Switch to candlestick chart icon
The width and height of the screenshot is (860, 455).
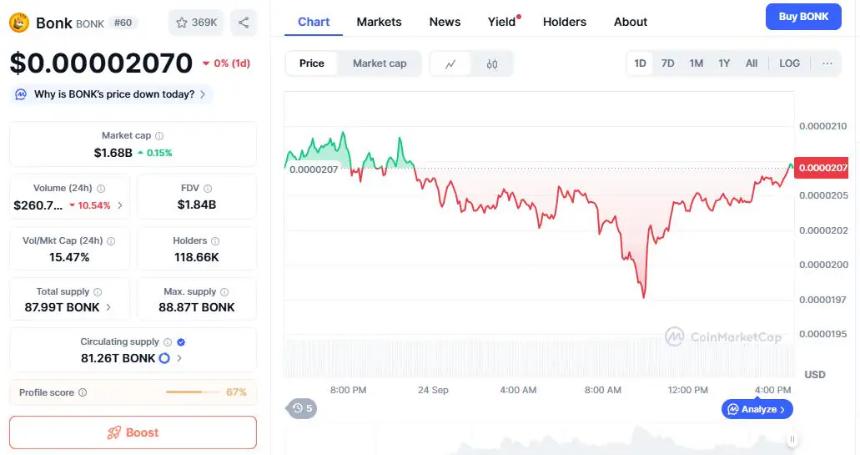[492, 64]
